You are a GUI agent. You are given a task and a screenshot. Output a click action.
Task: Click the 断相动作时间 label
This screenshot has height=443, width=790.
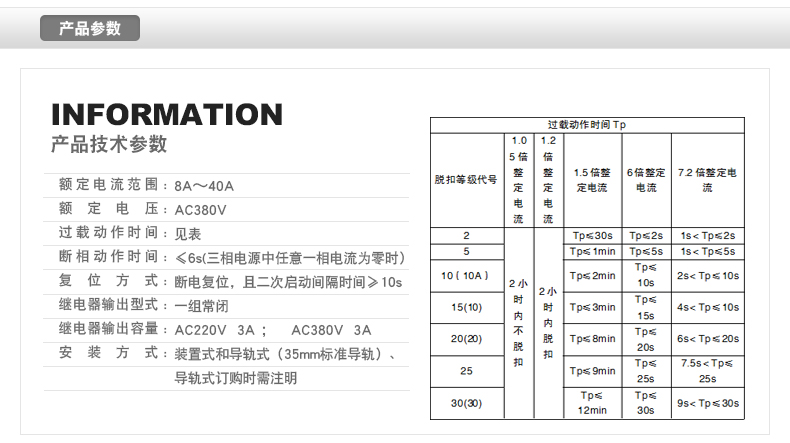(108, 257)
